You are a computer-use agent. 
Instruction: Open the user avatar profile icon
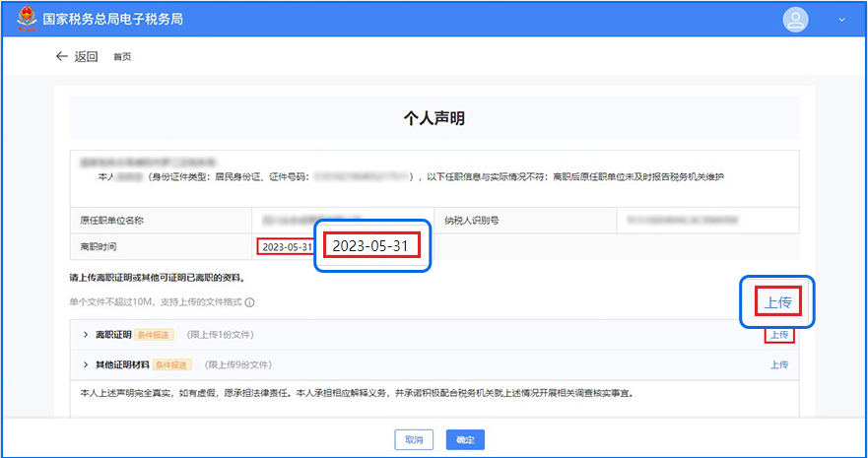(x=794, y=20)
